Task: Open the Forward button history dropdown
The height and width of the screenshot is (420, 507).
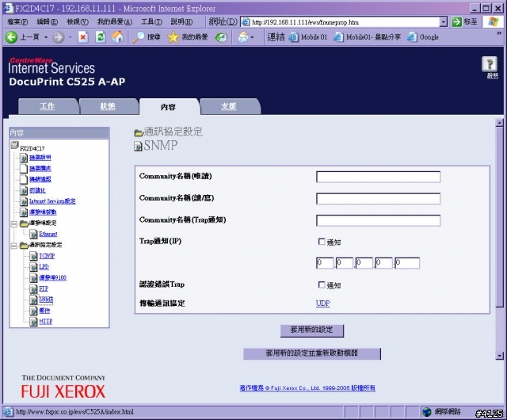Action: [x=71, y=37]
